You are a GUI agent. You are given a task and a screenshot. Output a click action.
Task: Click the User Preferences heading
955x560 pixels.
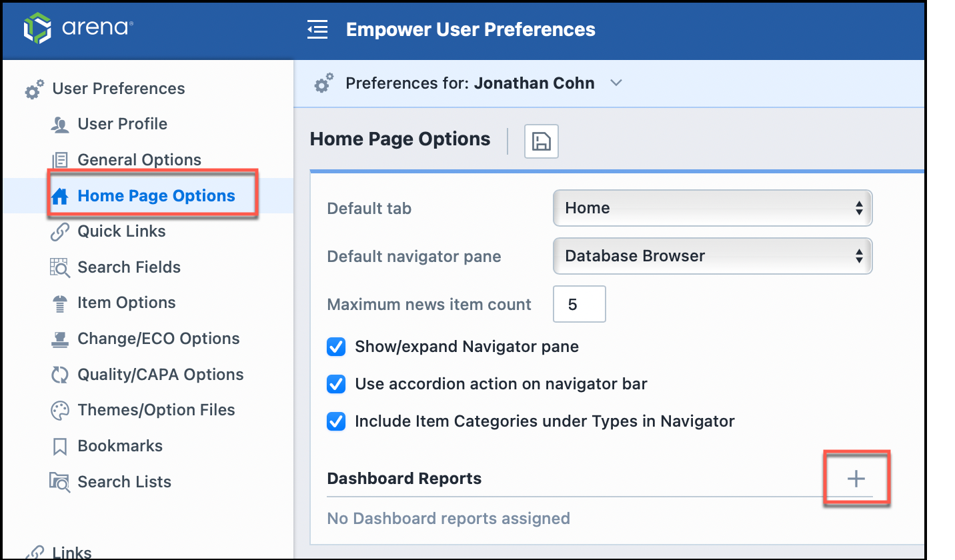(x=119, y=89)
